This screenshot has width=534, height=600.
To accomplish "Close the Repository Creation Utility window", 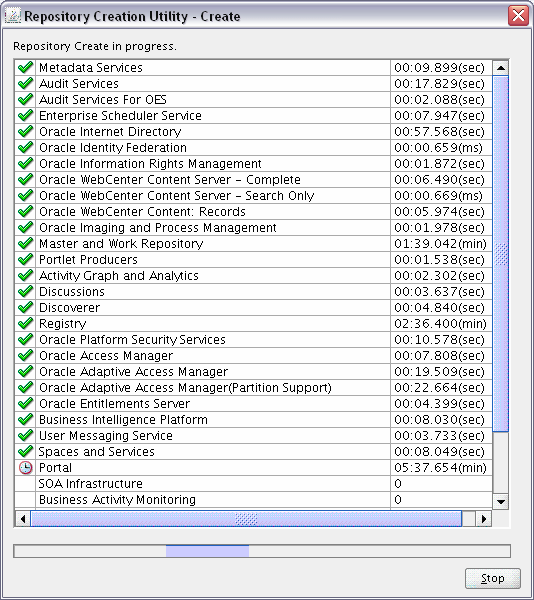I will 518,16.
